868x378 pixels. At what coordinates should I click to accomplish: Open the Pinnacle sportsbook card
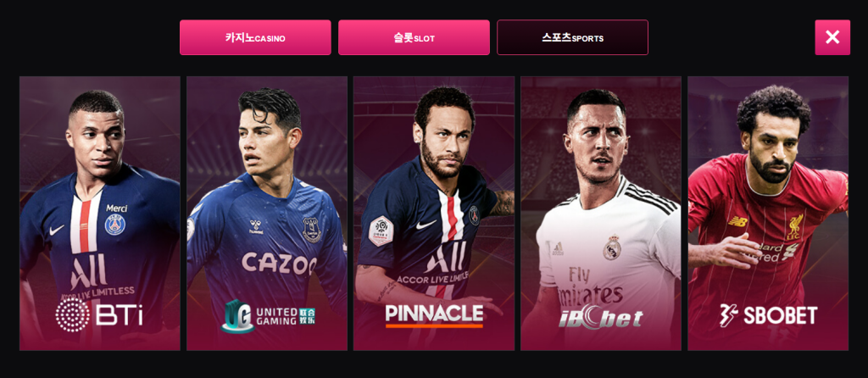click(434, 213)
